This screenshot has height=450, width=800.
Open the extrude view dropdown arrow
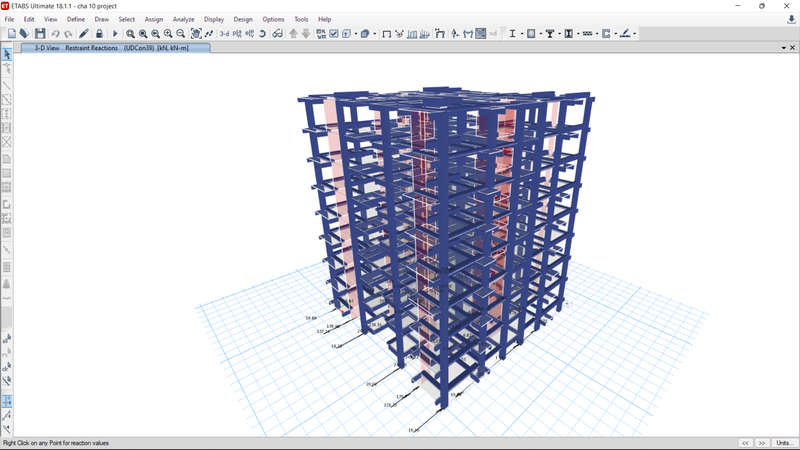374,34
